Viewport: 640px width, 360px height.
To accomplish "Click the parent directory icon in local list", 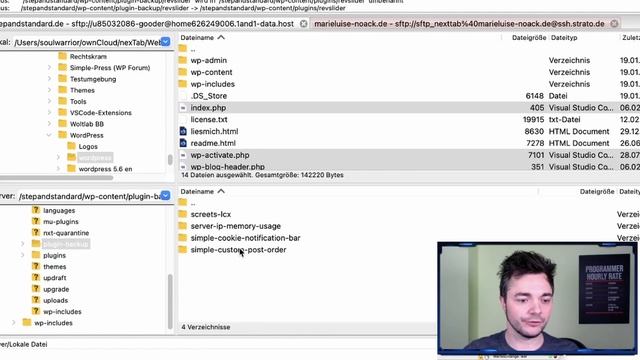I will (x=183, y=49).
